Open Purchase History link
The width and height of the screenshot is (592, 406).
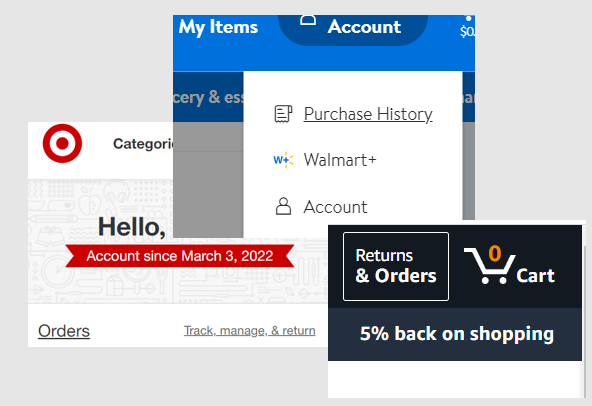click(x=368, y=114)
